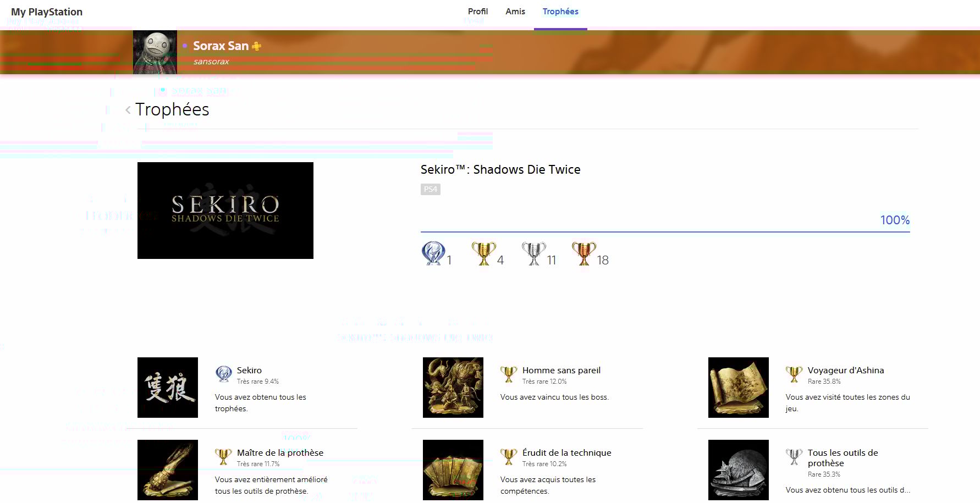Click the PlayStation Plus badge icon
The image size is (980, 503).
pyautogui.click(x=256, y=46)
